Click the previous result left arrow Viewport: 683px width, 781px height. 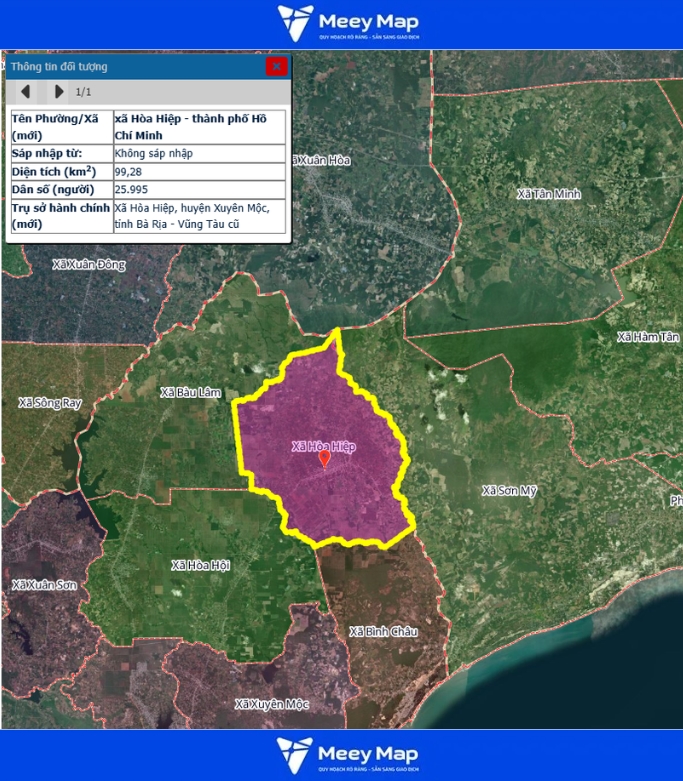click(x=26, y=92)
